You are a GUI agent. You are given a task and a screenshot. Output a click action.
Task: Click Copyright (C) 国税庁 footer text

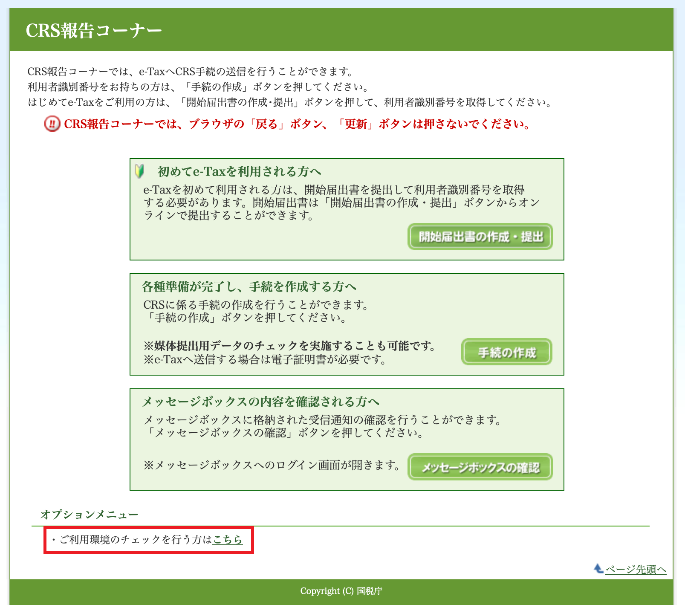341,591
